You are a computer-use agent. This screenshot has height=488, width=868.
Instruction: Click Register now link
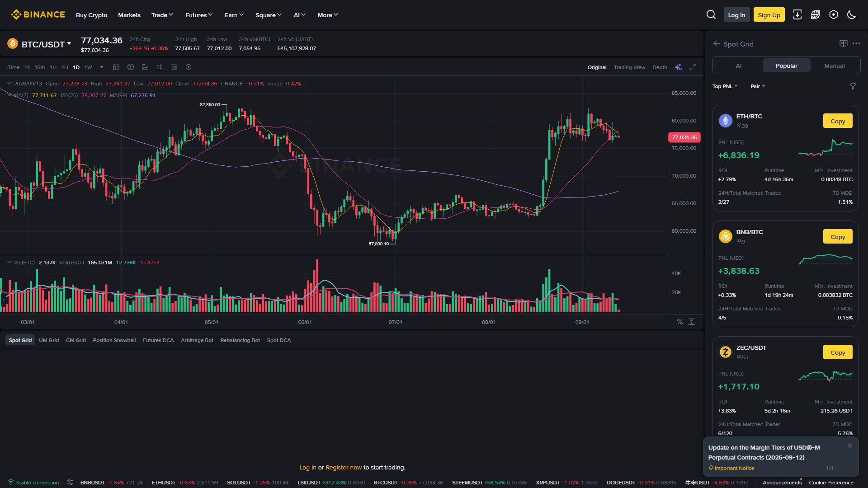tap(344, 468)
